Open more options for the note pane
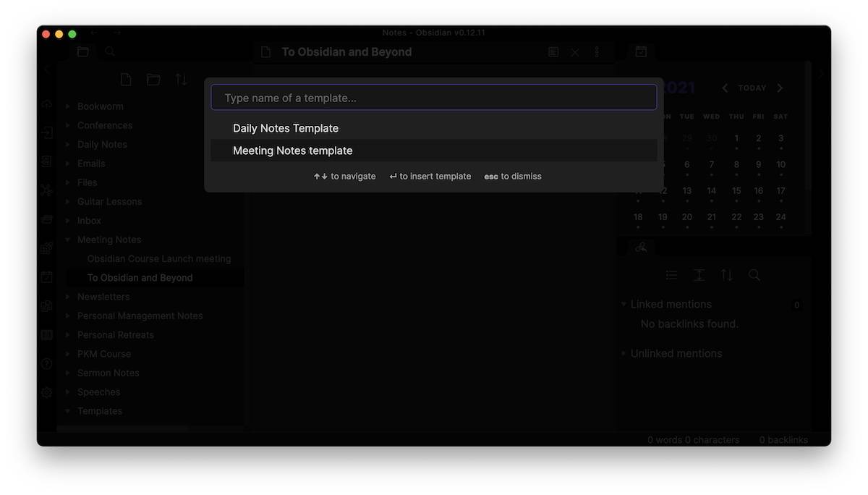 tap(597, 52)
